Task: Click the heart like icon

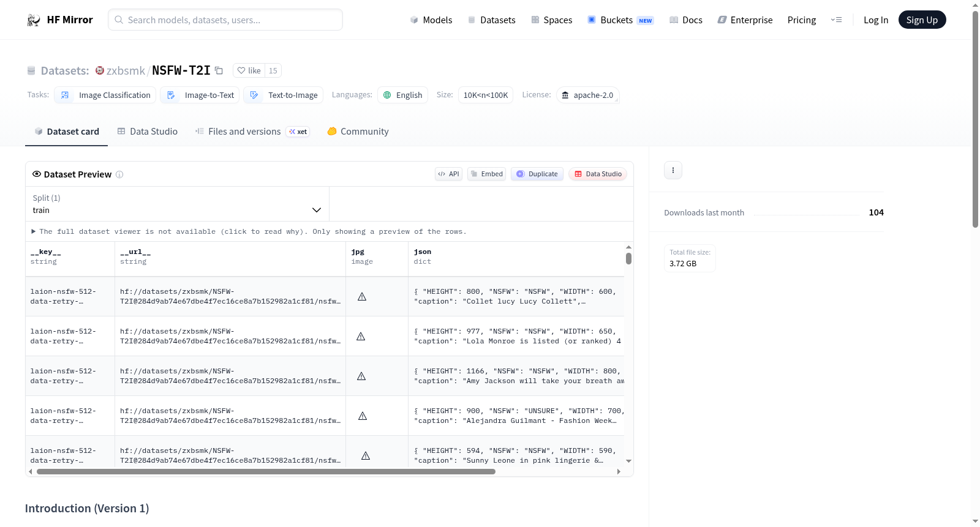Action: tap(241, 70)
